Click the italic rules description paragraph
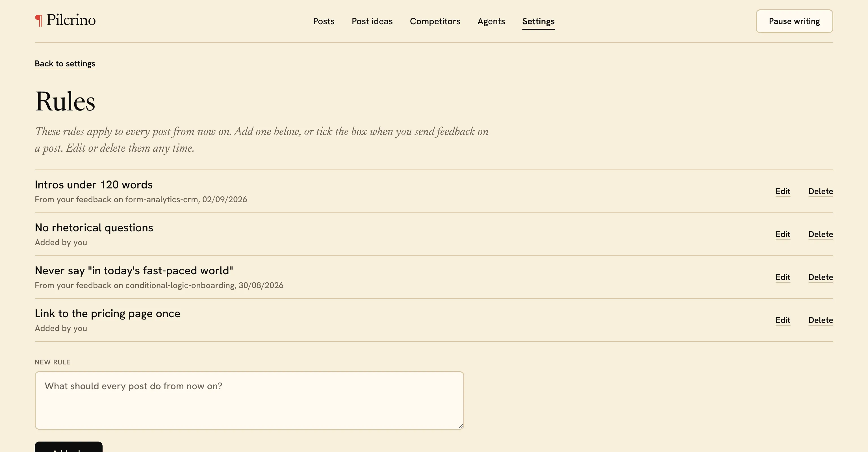 261,140
